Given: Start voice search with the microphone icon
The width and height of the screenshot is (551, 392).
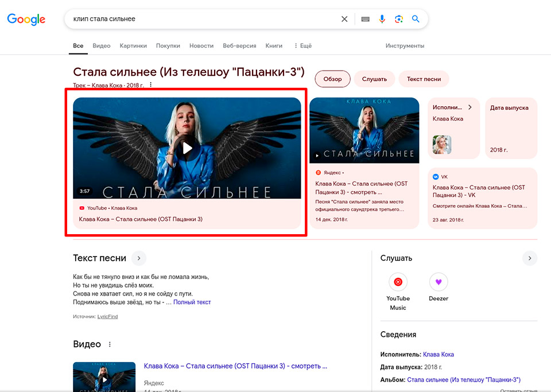Looking at the screenshot, I should point(382,19).
